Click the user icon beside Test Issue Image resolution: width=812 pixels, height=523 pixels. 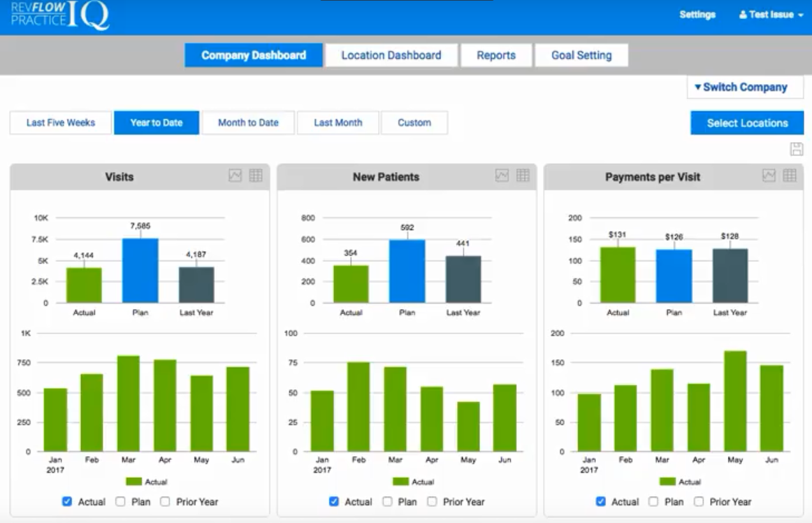[x=743, y=15]
